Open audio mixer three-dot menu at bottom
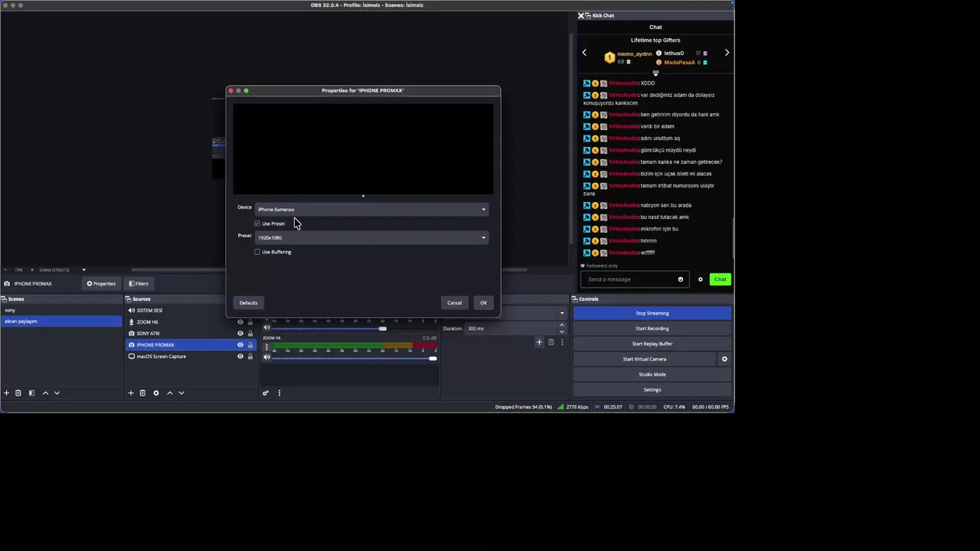This screenshot has width=980, height=551. 279,393
